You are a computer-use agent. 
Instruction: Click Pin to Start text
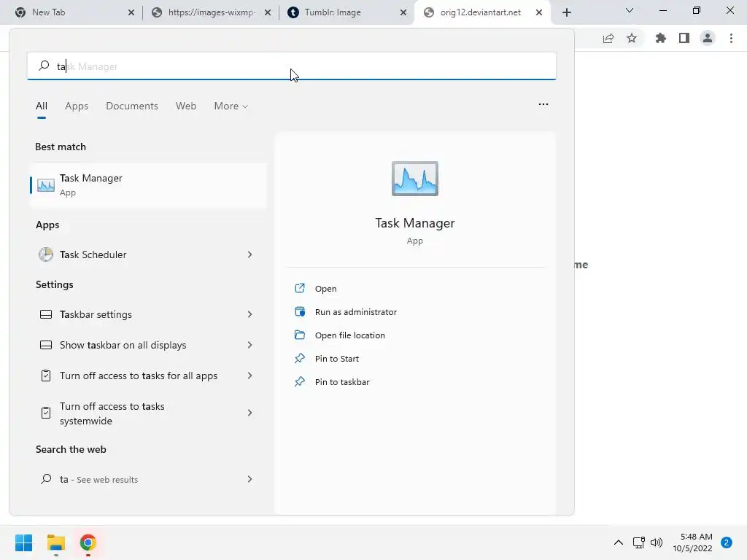[x=337, y=359]
